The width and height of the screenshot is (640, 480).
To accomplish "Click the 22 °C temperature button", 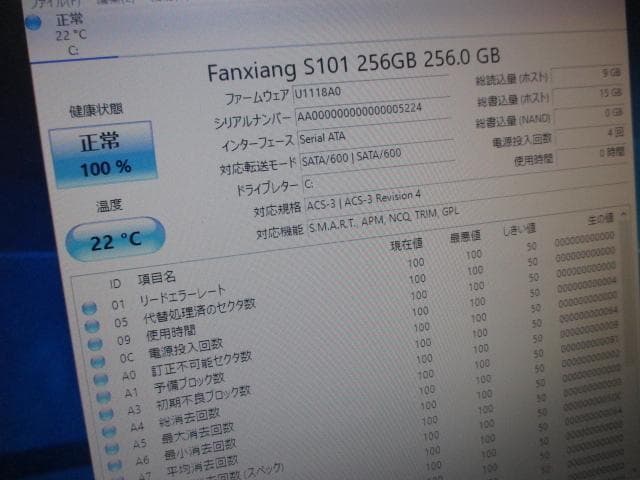I will point(116,239).
